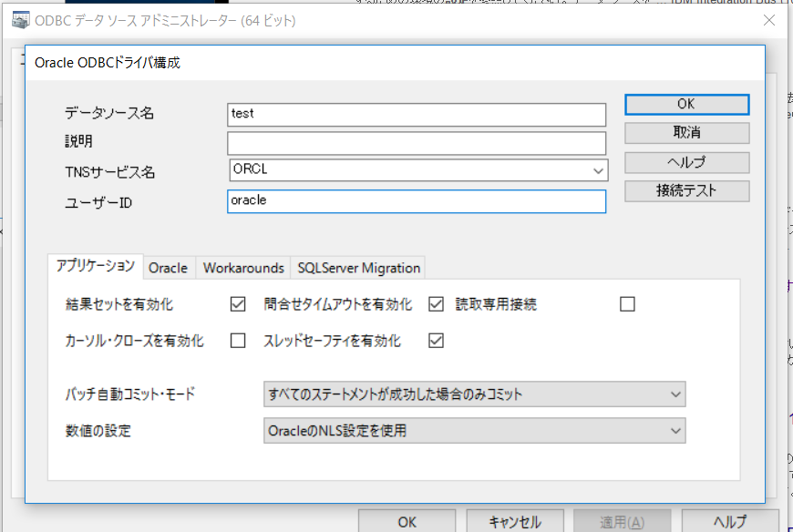Image resolution: width=793 pixels, height=532 pixels.
Task: Click the 取消 cancel button
Action: pyautogui.click(x=686, y=133)
